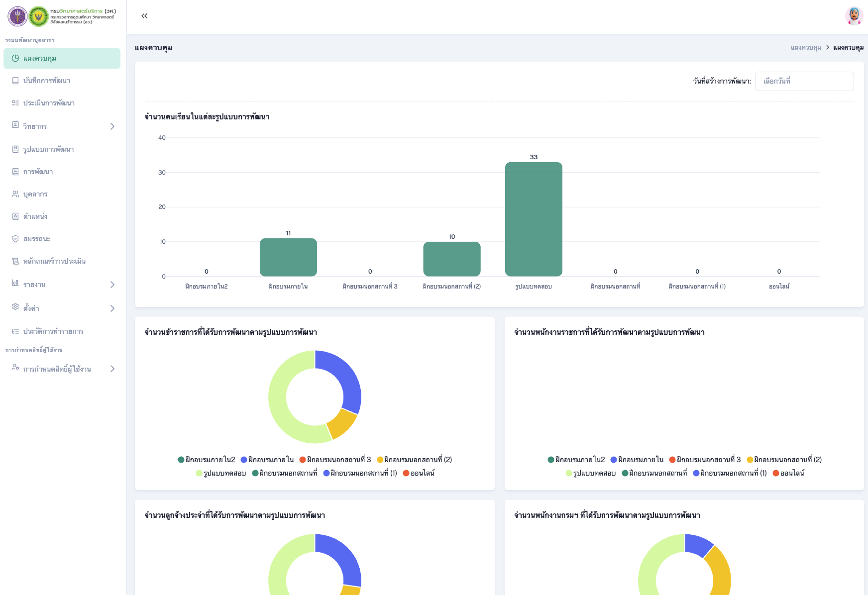The height and width of the screenshot is (595, 868).
Task: Expand the วิทยากร submenu arrow
Action: click(112, 126)
